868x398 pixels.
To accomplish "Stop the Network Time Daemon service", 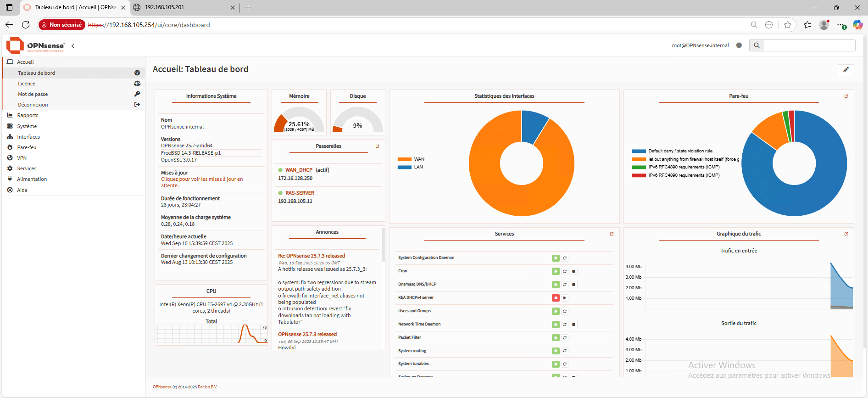I will pyautogui.click(x=573, y=325).
